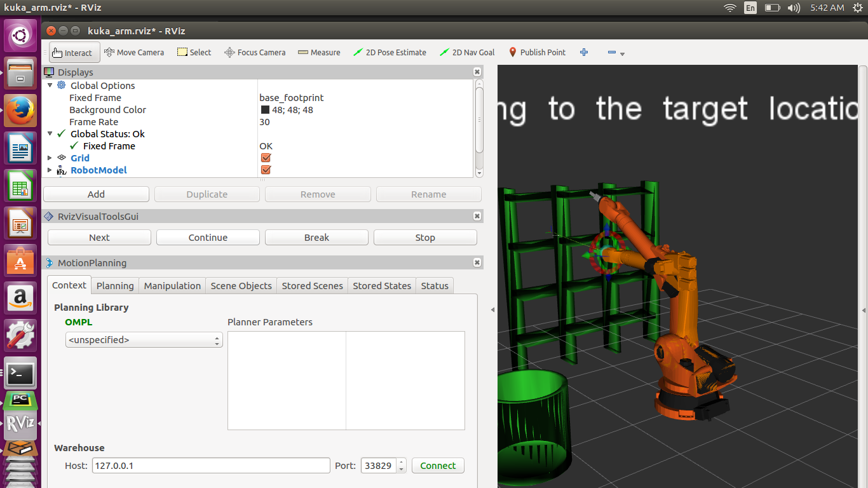Viewport: 868px width, 488px height.
Task: Open LibreOffice Writer from the dock
Action: pos(21,148)
